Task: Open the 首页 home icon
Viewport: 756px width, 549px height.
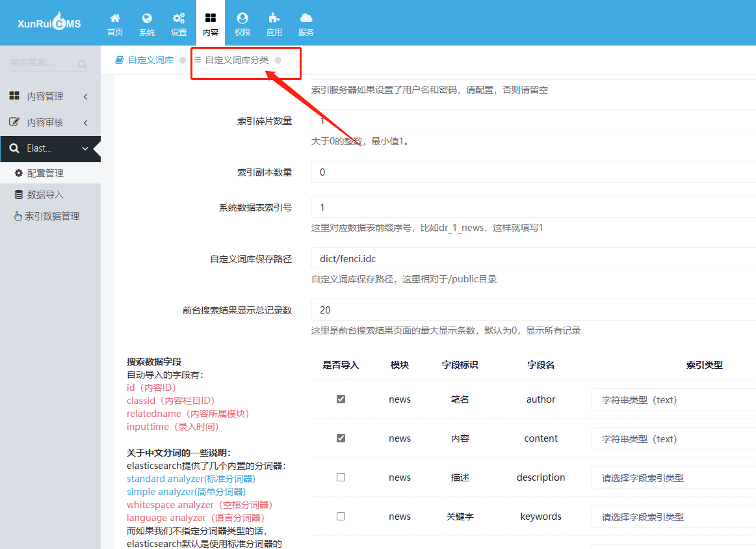Action: 115,18
